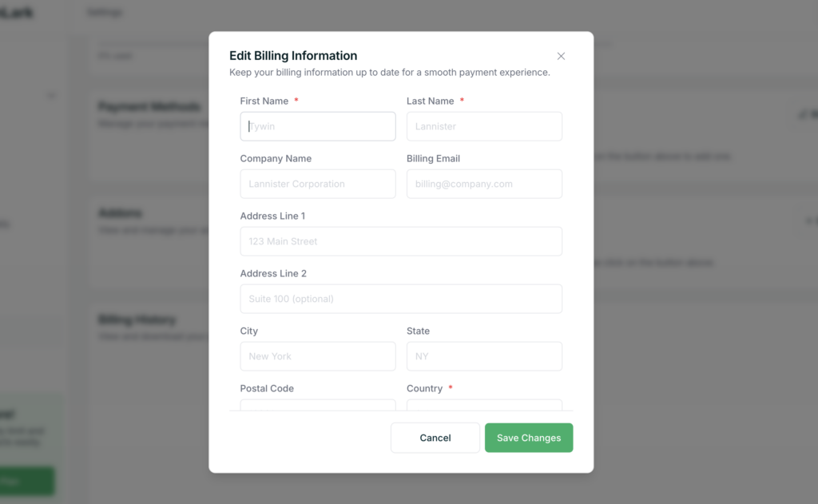The image size is (818, 504).
Task: Click the green Save Changes button
Action: point(529,438)
